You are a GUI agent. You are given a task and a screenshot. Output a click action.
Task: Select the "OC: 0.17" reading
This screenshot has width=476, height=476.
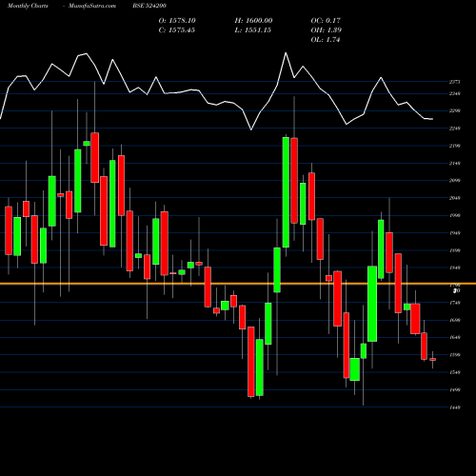coord(326,21)
